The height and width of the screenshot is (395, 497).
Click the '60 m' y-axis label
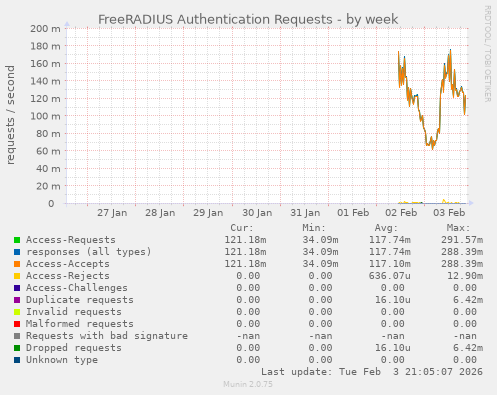[48, 151]
